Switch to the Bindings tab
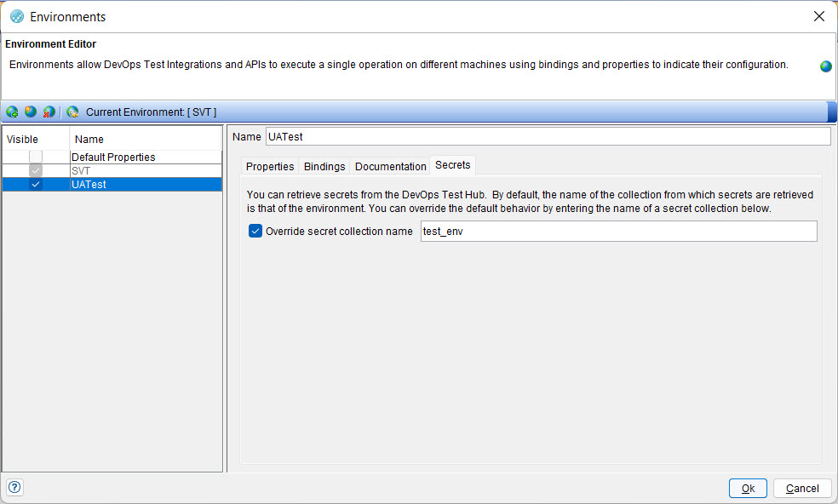 point(324,166)
